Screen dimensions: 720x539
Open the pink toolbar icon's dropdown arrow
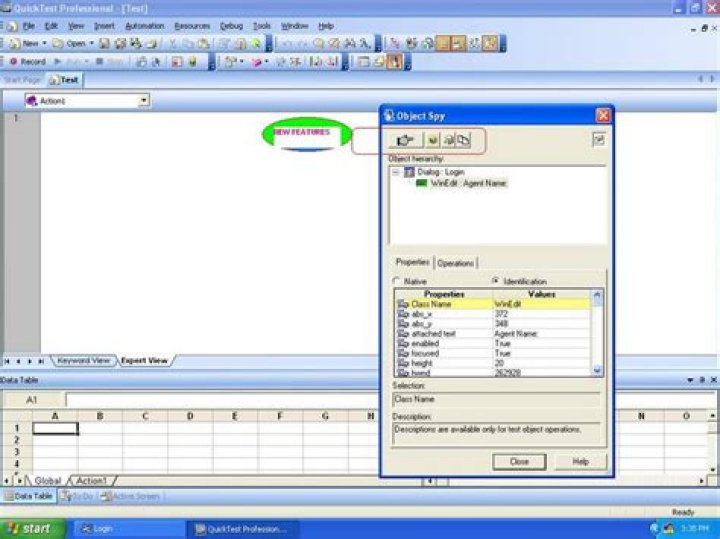point(266,62)
